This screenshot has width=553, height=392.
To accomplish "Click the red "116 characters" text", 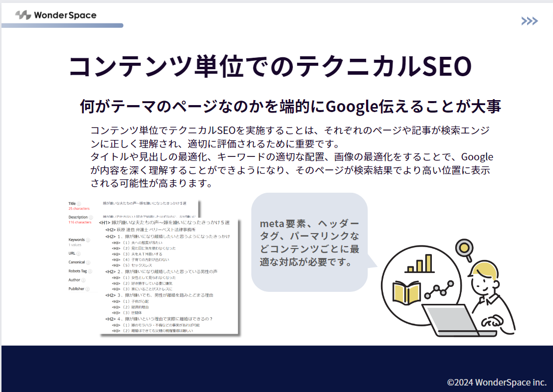I will tap(80, 222).
